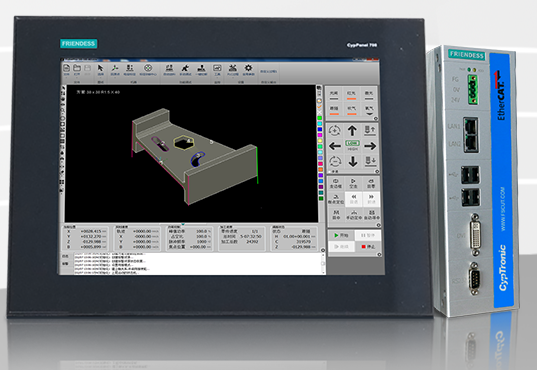
Task: Open the gear settings icon in the toolbar
Action: tap(248, 68)
